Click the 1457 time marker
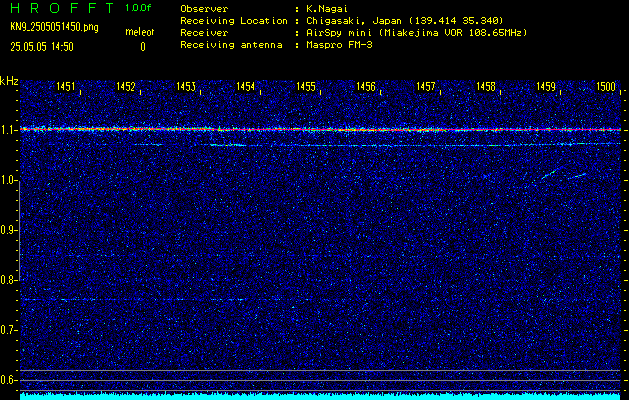This screenshot has height=400, width=629. [x=426, y=87]
